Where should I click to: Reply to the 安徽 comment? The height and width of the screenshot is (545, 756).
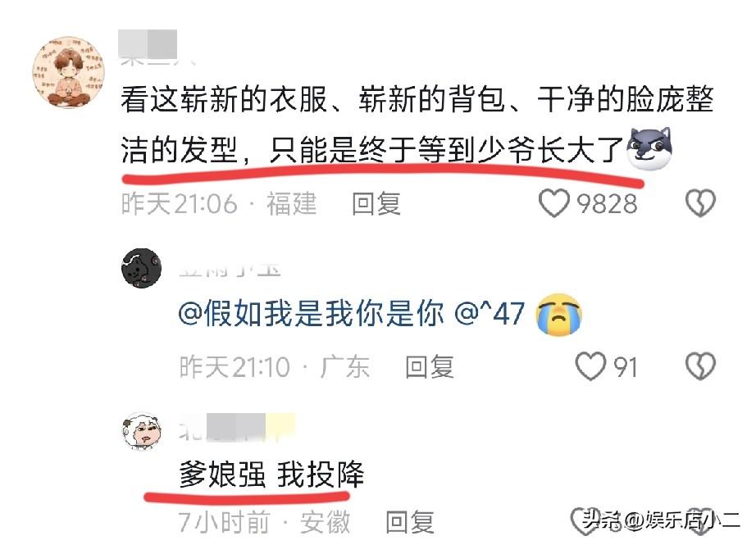410,522
